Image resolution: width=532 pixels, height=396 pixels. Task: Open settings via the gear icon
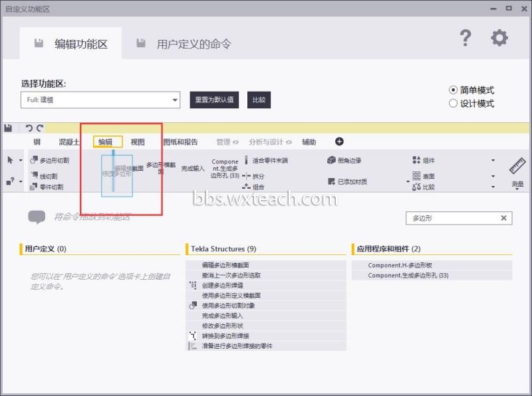pos(499,38)
